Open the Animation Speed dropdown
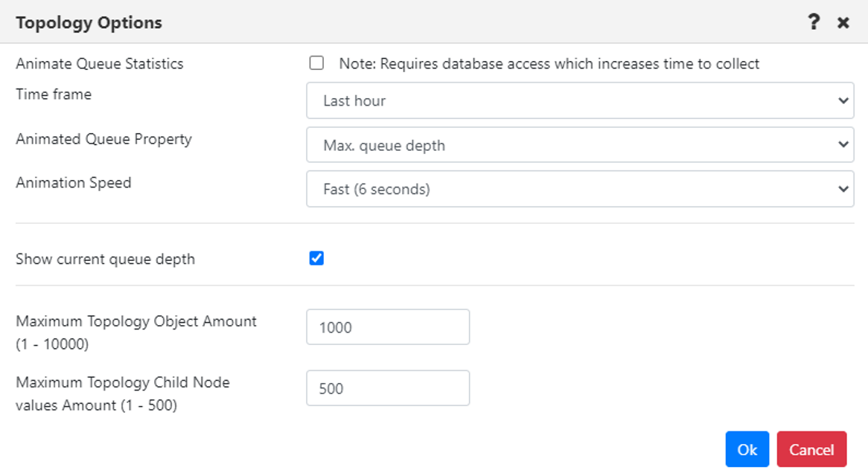Screen dimensions: 868x470 [580, 189]
